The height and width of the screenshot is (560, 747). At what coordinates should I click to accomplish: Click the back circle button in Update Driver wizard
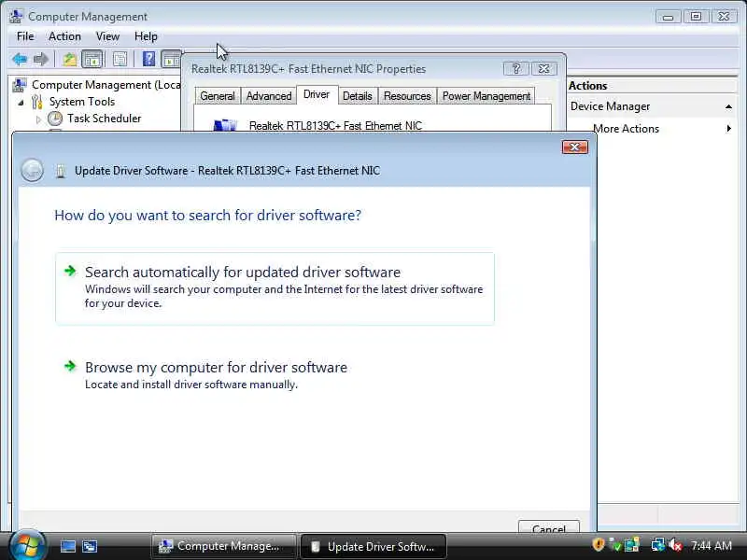[x=32, y=170]
